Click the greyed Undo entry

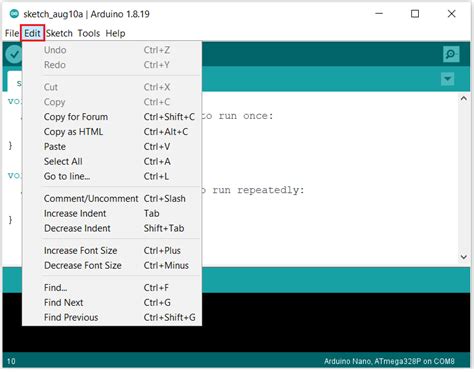[112, 50]
